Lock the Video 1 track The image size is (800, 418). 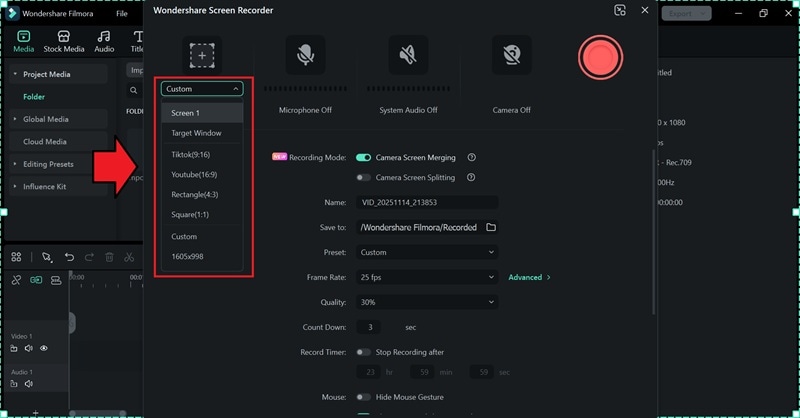pos(14,348)
